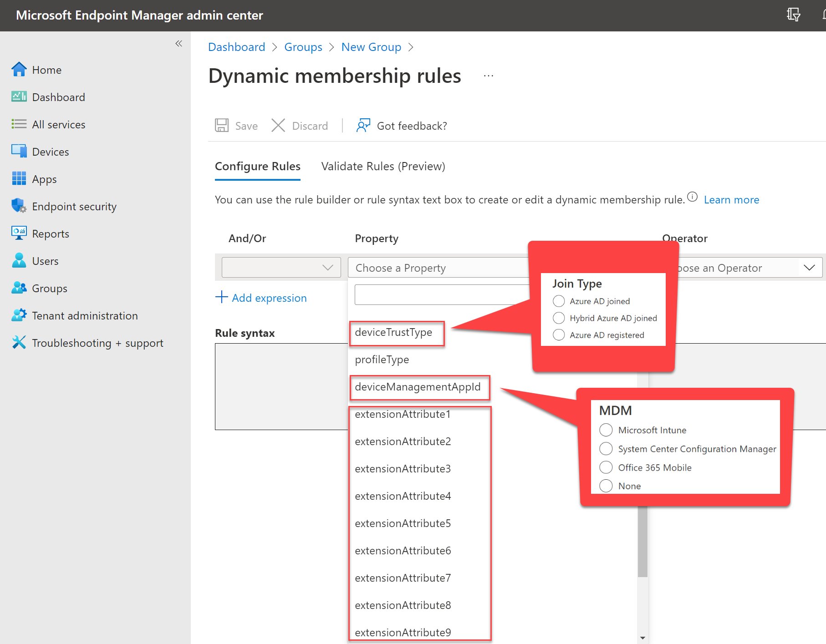The height and width of the screenshot is (644, 826).
Task: Click the Home icon in sidebar
Action: point(19,70)
